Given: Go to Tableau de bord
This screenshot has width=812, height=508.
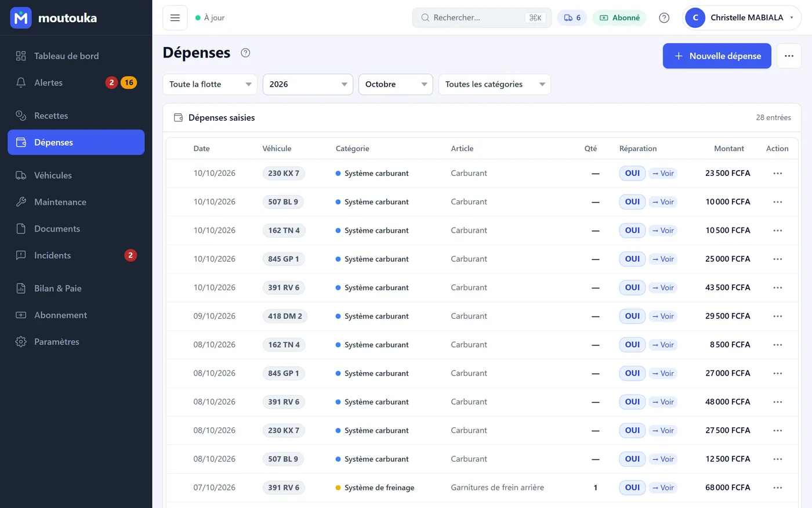Looking at the screenshot, I should [x=76, y=56].
